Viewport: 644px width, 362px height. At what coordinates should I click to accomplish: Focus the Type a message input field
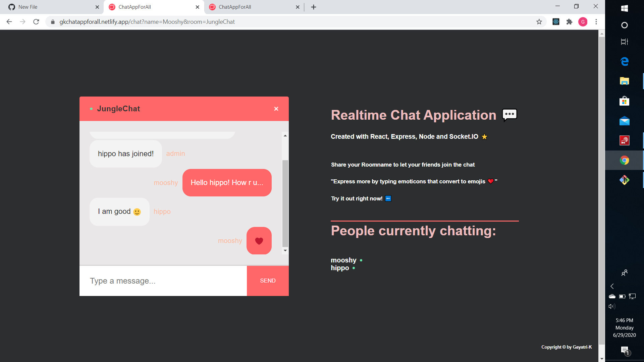pos(163,281)
